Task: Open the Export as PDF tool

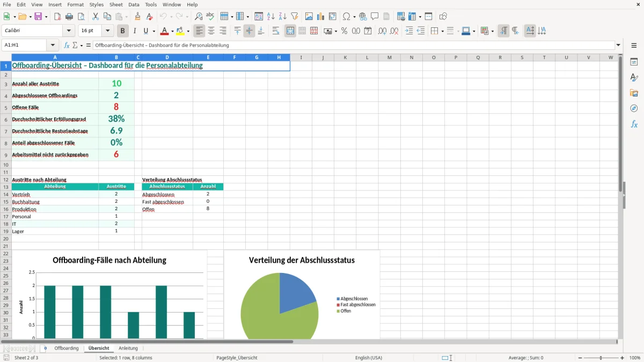Action: click(57, 17)
